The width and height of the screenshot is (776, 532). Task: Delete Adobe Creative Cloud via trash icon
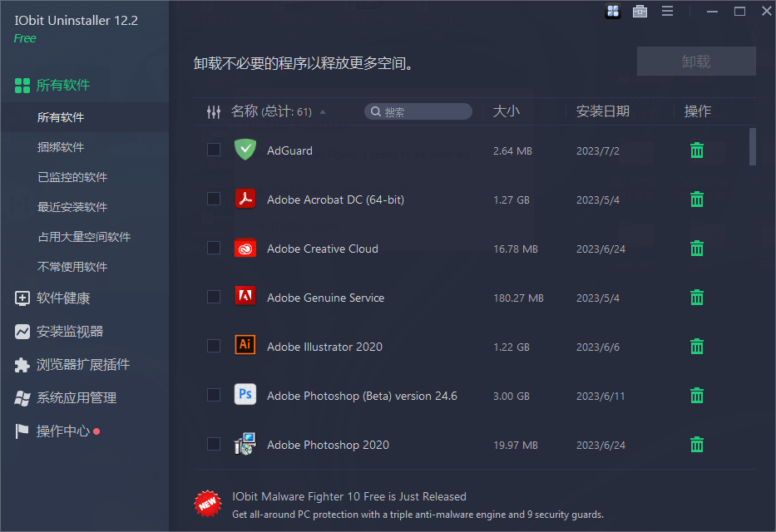[697, 249]
